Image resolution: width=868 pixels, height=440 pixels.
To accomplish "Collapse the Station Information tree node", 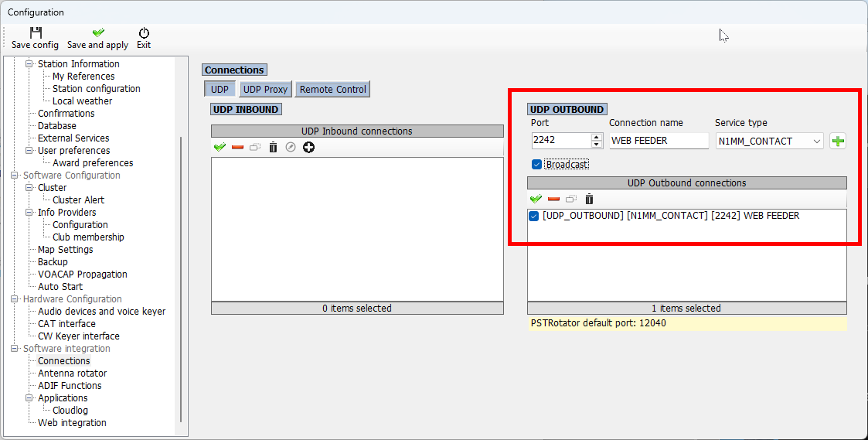I will click(x=29, y=63).
